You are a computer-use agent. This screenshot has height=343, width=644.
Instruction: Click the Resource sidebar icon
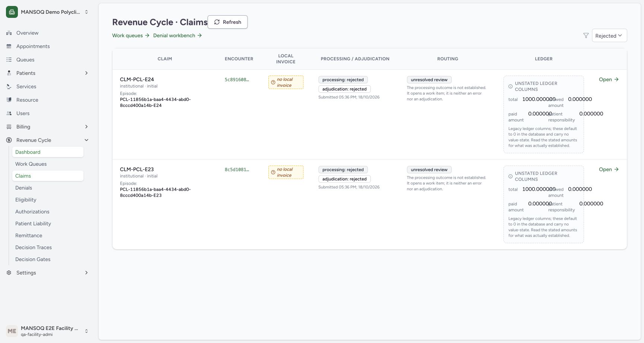coord(9,100)
